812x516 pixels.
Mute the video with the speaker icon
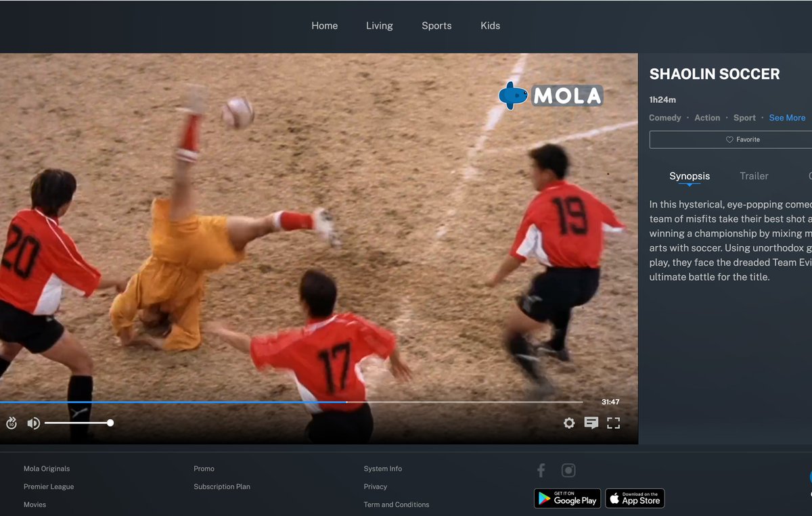click(x=33, y=423)
